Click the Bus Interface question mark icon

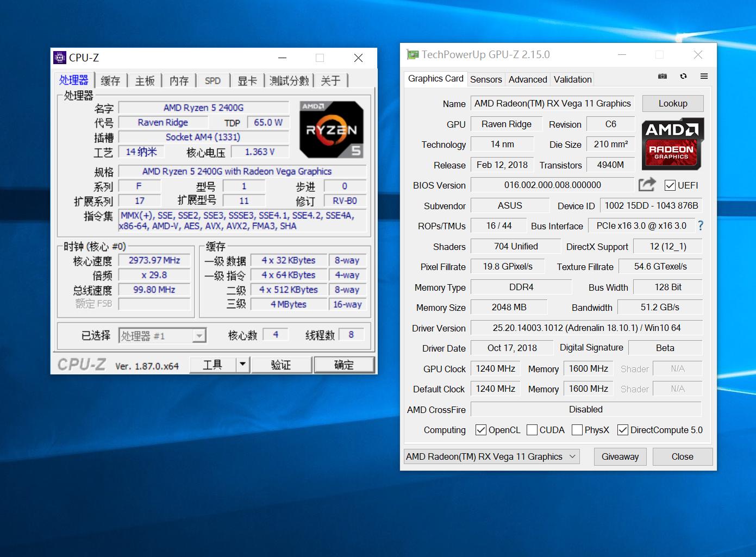700,226
